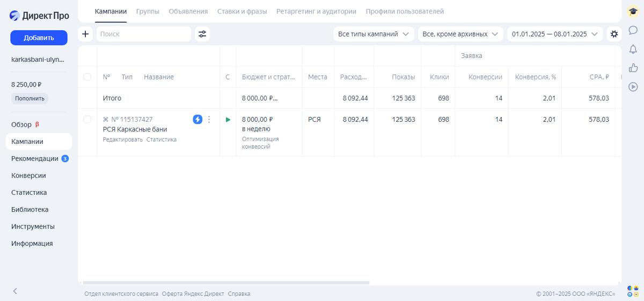Click the plus icon beside search
The image size is (644, 301).
point(85,34)
